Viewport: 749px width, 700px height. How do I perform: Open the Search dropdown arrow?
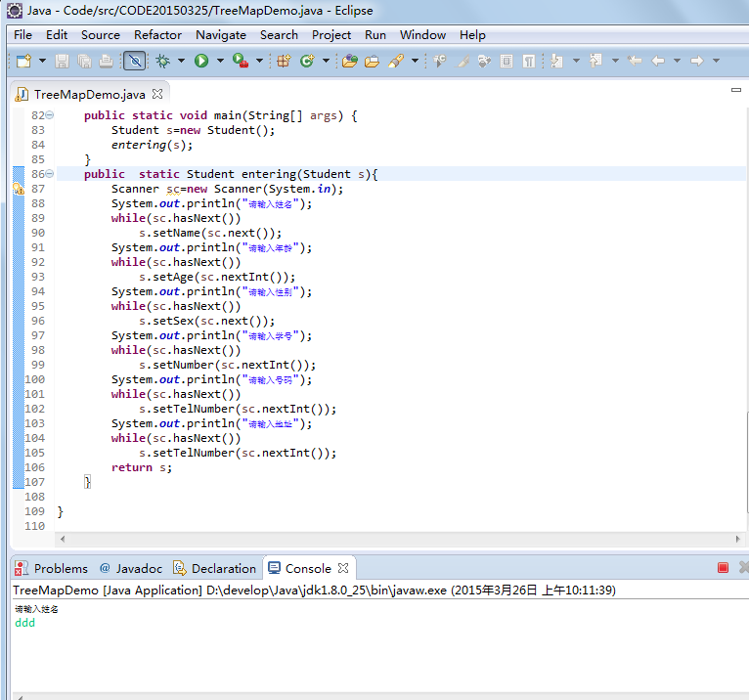[x=416, y=62]
